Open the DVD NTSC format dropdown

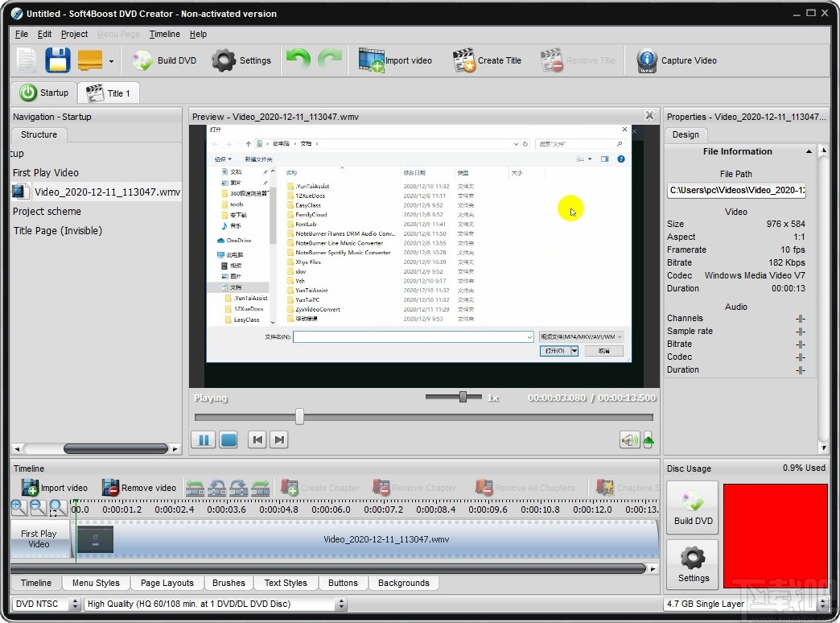tap(75, 604)
